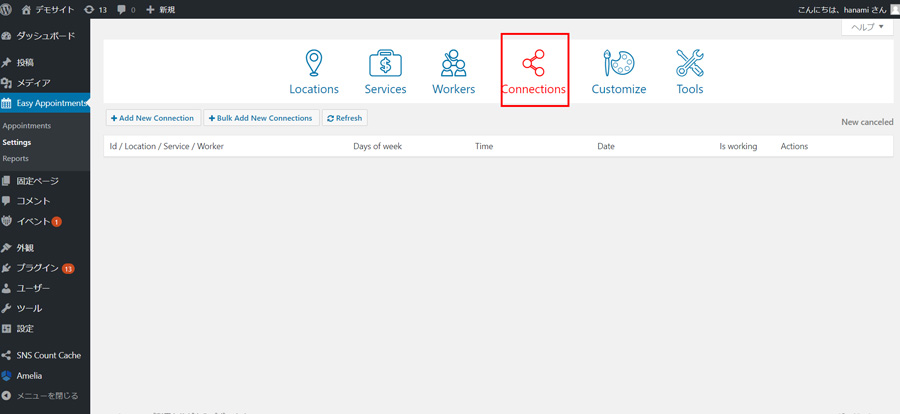Viewport: 900px width, 414px height.
Task: Open the デモサイト site link
Action: pyautogui.click(x=53, y=10)
